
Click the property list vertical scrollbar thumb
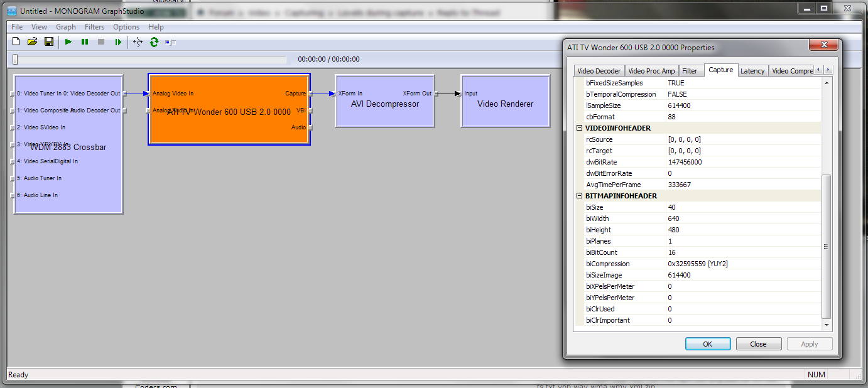coord(827,246)
